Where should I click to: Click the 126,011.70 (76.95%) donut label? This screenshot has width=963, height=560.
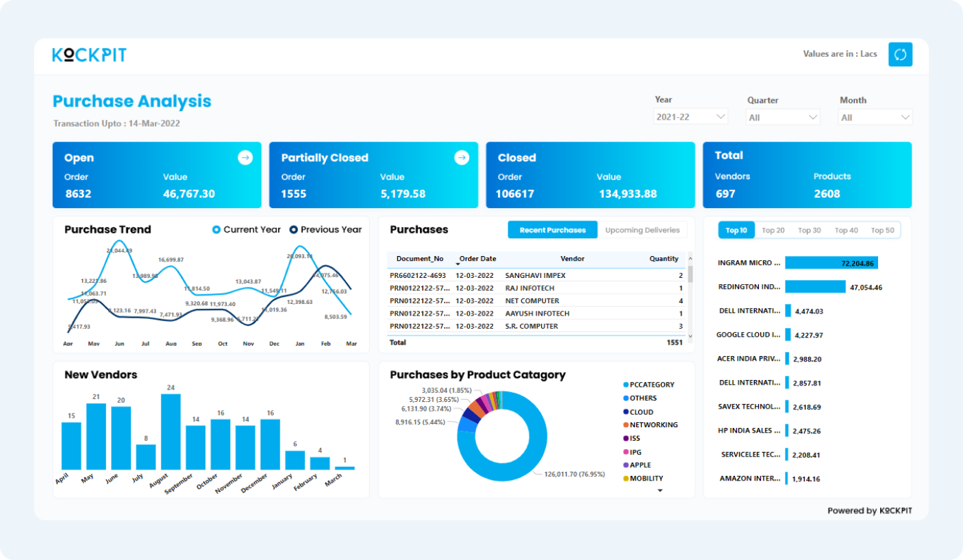575,474
